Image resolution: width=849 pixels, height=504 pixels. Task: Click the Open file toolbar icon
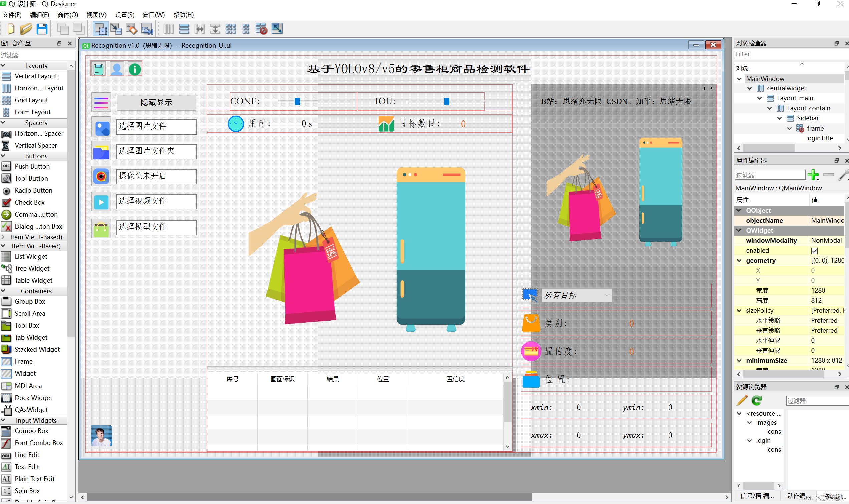(26, 29)
